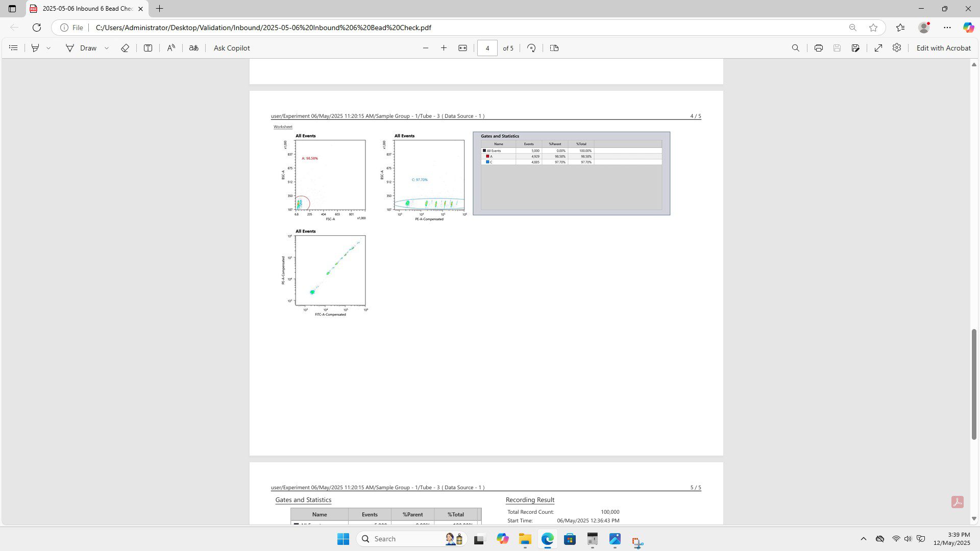Expand the Draw options dropdown arrow

pos(107,48)
